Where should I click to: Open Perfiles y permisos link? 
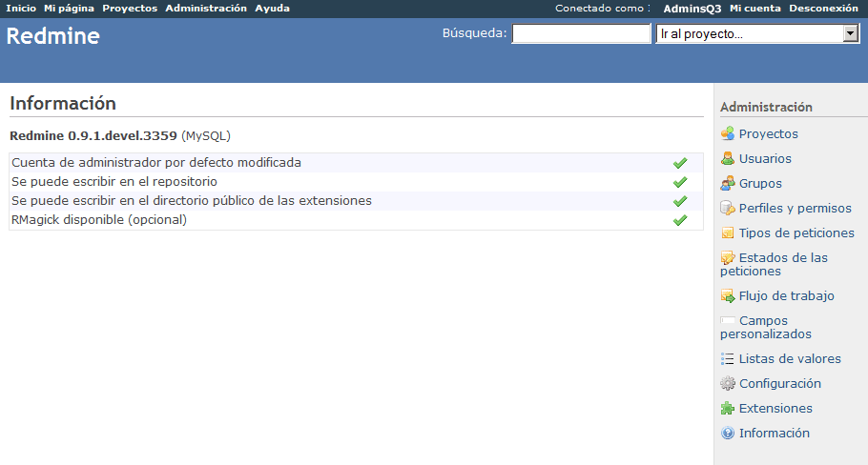pyautogui.click(x=795, y=209)
